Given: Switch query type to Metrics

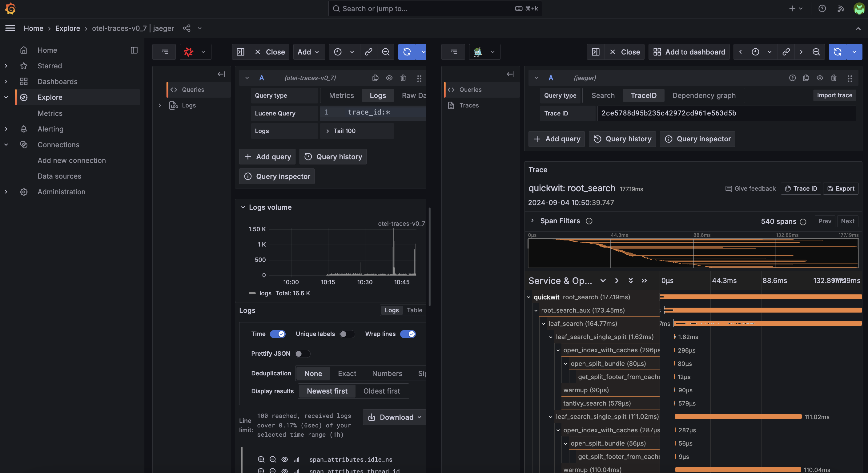Looking at the screenshot, I should point(341,96).
